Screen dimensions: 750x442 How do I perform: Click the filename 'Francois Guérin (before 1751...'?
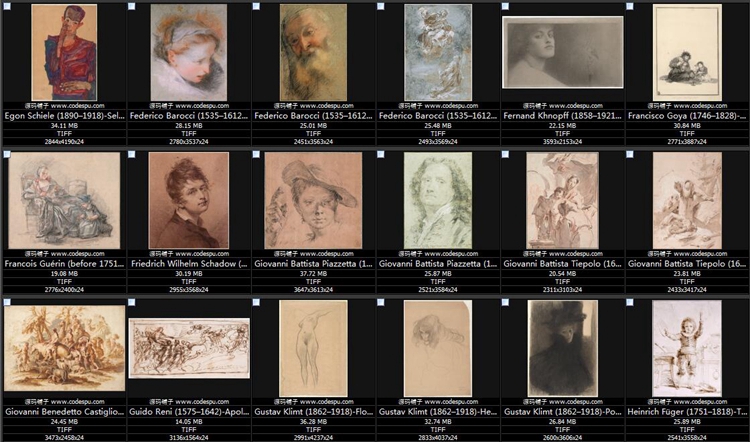coord(64,264)
